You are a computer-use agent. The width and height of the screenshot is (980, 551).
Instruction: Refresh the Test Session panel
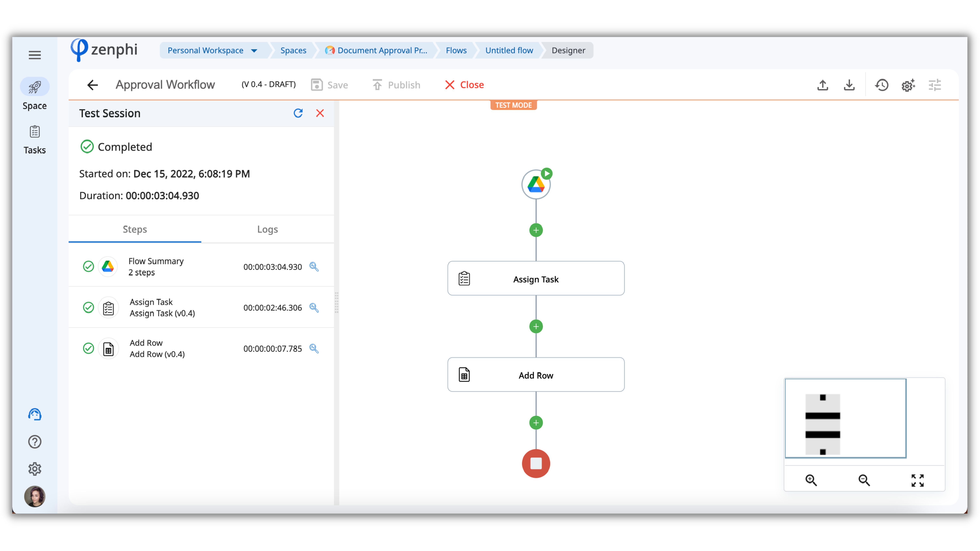(x=298, y=113)
